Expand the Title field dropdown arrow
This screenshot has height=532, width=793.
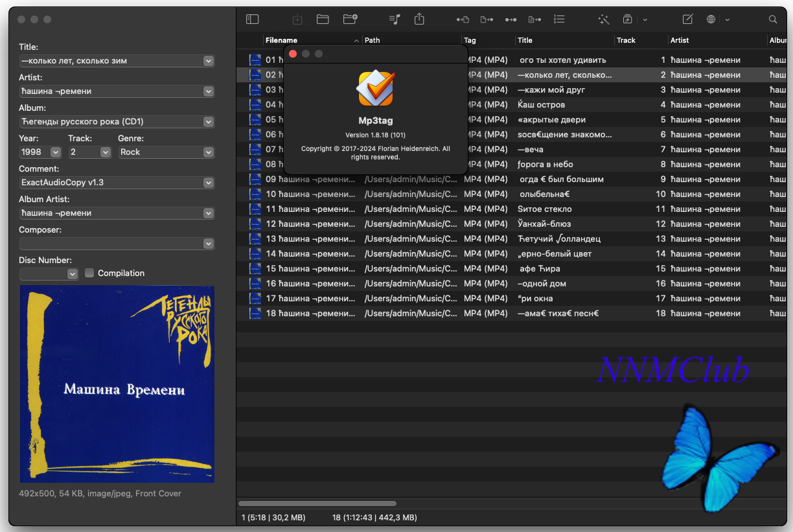(208, 61)
